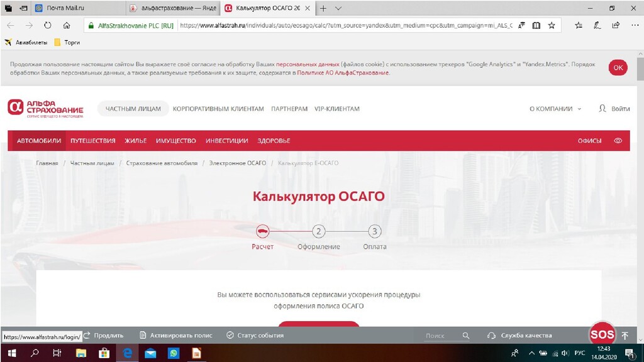
Task: Click the РУС language indicator
Action: click(579, 353)
